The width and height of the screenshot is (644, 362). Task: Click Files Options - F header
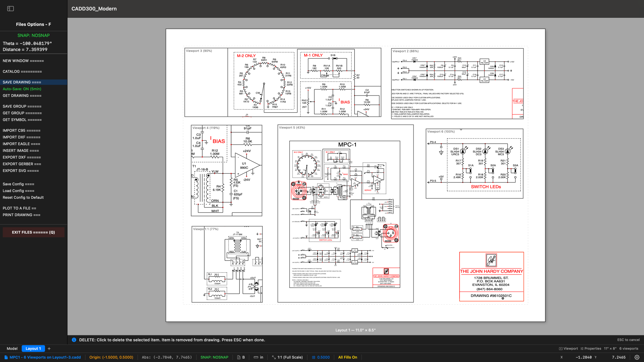(34, 24)
